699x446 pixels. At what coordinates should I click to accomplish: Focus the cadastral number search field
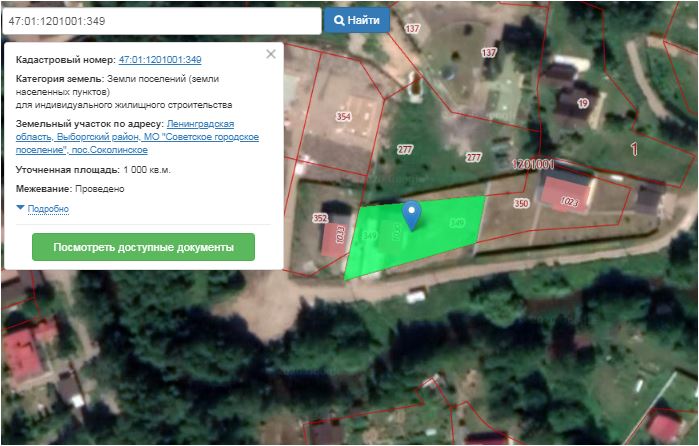[x=160, y=20]
